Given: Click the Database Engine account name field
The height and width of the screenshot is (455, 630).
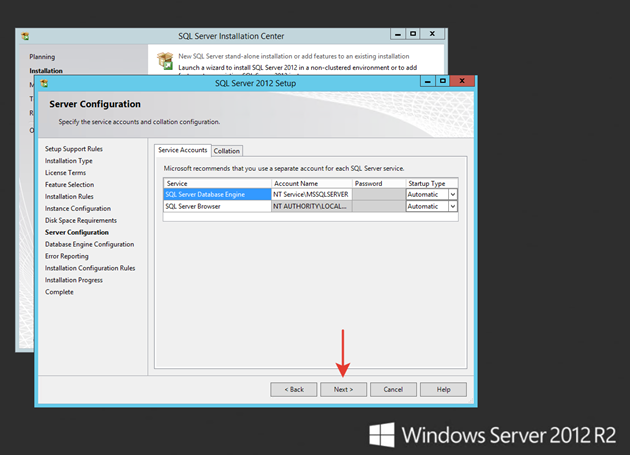Looking at the screenshot, I should coord(311,195).
